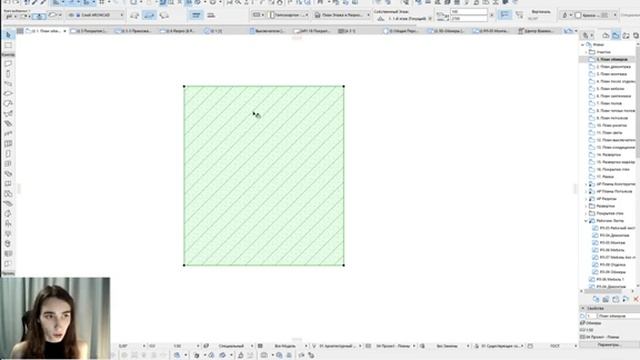Open the '9. План потолков' view
Viewport: 640px width, 360px height.
[612, 118]
